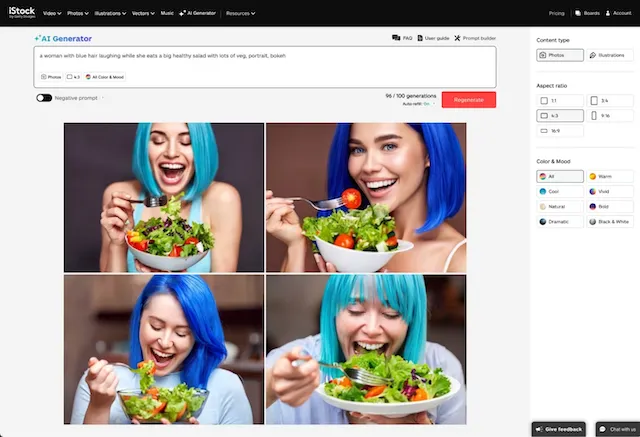
Task: Expand the Resources dropdown menu
Action: (x=240, y=13)
